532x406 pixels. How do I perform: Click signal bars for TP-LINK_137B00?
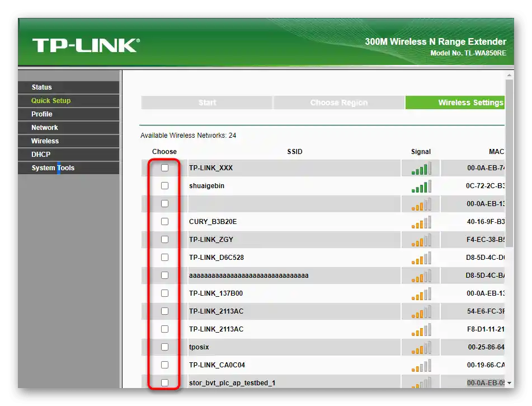click(x=421, y=294)
